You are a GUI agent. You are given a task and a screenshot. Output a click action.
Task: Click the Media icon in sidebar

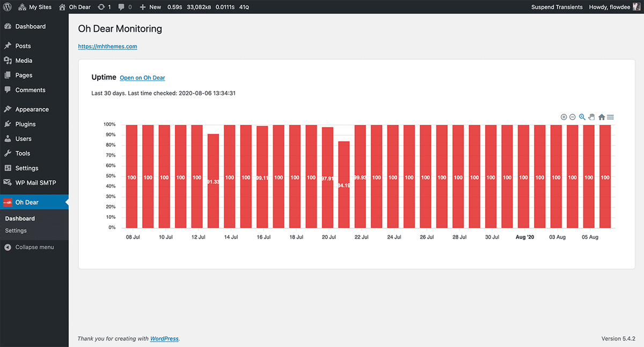point(8,61)
